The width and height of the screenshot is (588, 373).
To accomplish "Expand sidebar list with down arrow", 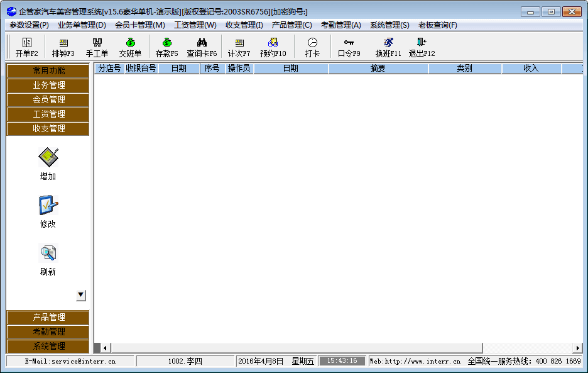I will [80, 295].
